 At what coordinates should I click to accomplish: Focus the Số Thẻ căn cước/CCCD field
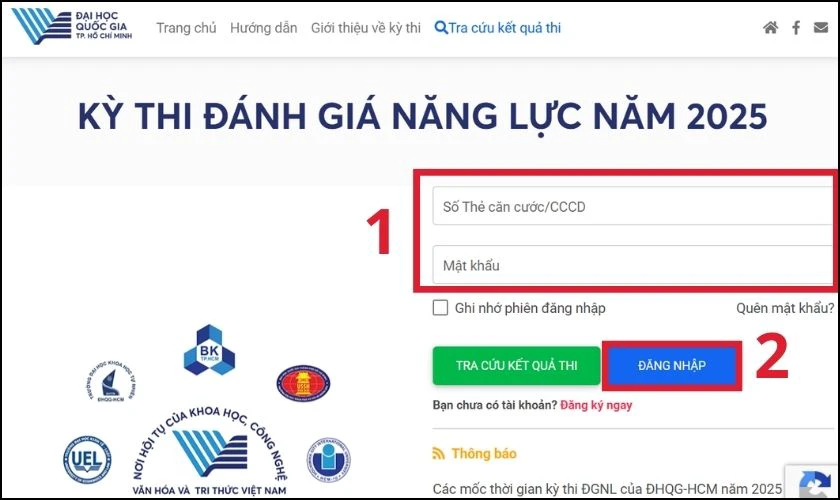coord(633,206)
